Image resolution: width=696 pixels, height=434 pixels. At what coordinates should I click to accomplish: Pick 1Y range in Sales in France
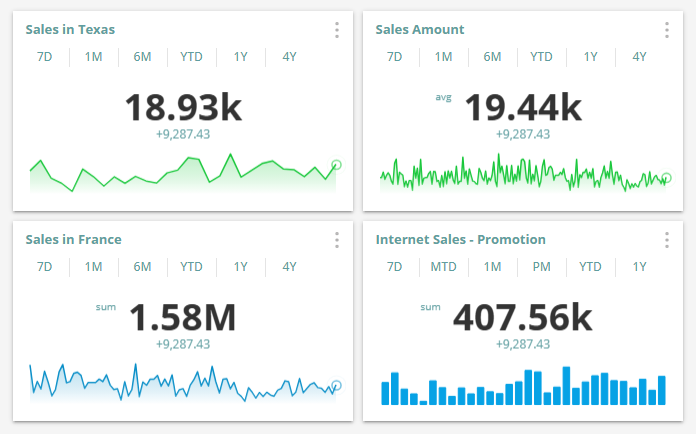pos(240,267)
